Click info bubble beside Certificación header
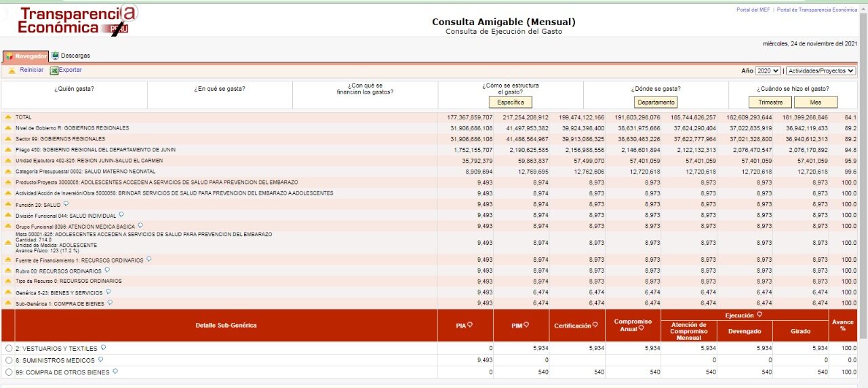 [x=593, y=325]
